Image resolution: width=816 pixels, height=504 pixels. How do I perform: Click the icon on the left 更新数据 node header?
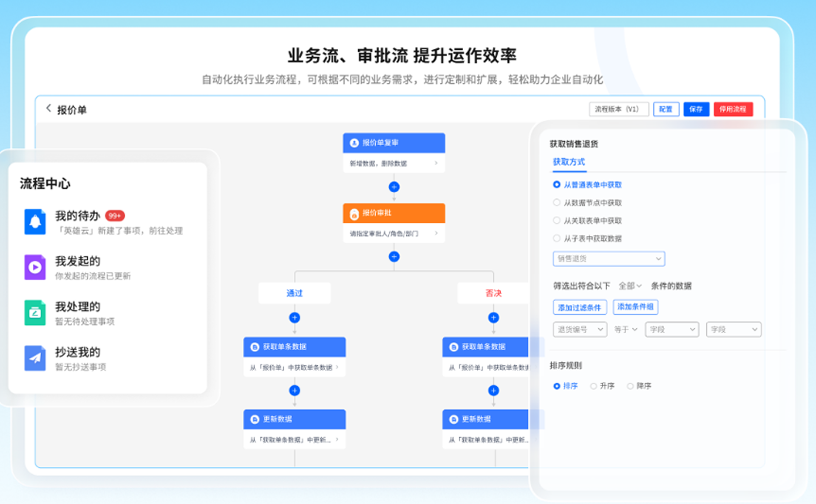tap(255, 420)
